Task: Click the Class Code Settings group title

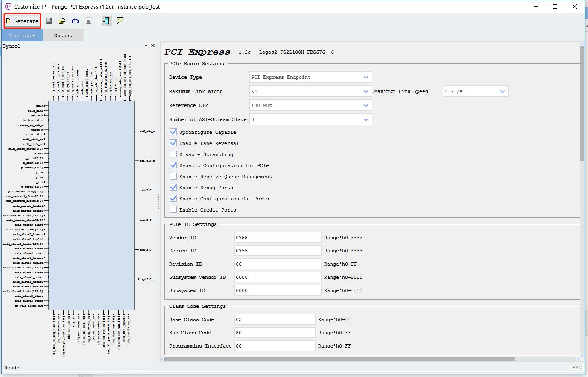Action: (x=197, y=306)
